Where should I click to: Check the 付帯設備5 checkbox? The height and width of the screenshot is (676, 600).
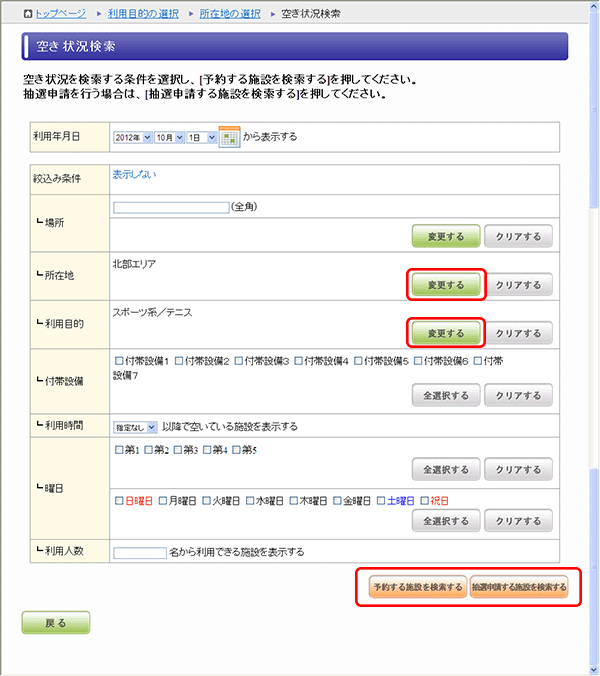tap(358, 360)
